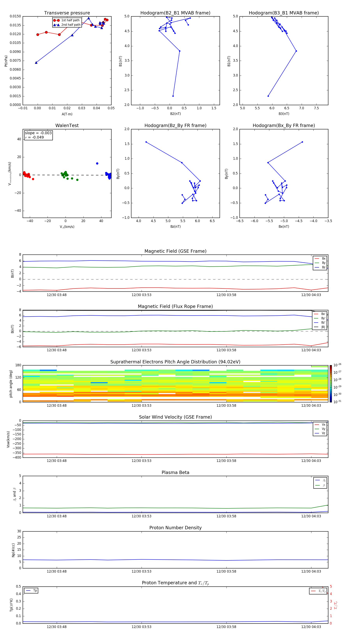Select the Vz entry in velocity legend
The image size is (351, 644).
click(x=320, y=433)
